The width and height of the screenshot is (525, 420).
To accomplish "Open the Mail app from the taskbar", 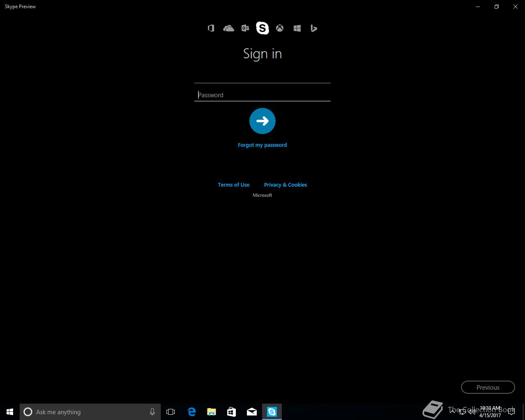I will [x=252, y=412].
